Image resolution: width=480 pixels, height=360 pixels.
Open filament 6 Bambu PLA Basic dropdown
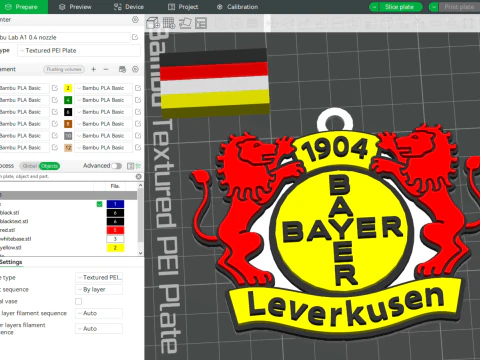click(x=103, y=112)
